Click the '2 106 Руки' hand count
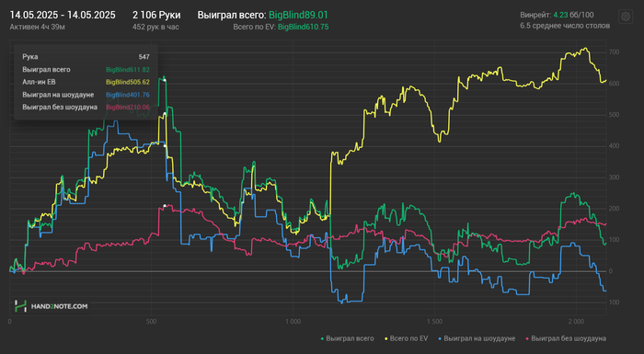 tap(156, 16)
